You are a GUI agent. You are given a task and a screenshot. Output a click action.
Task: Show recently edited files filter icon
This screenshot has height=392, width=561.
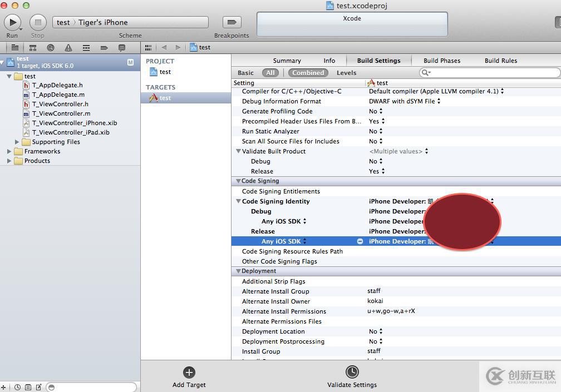[17, 387]
